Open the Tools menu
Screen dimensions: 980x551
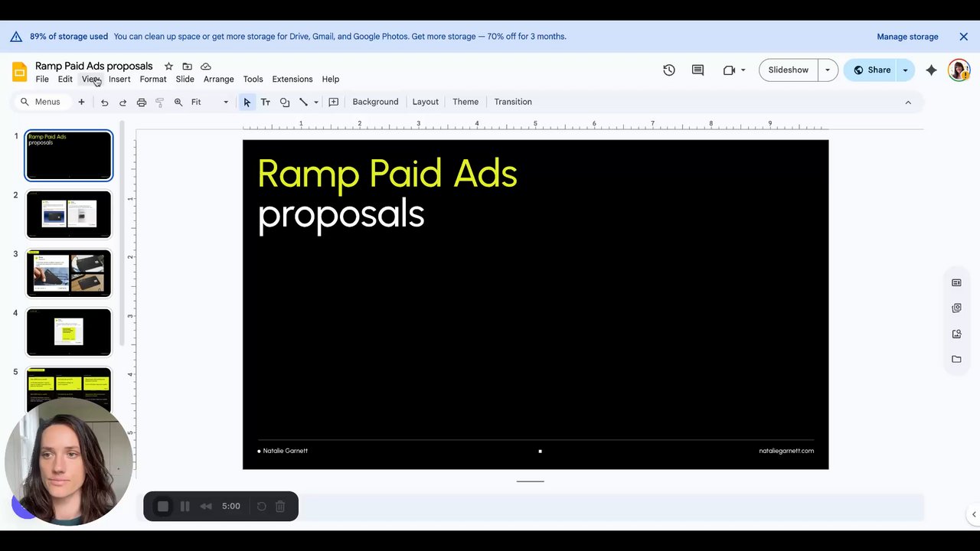click(x=253, y=79)
